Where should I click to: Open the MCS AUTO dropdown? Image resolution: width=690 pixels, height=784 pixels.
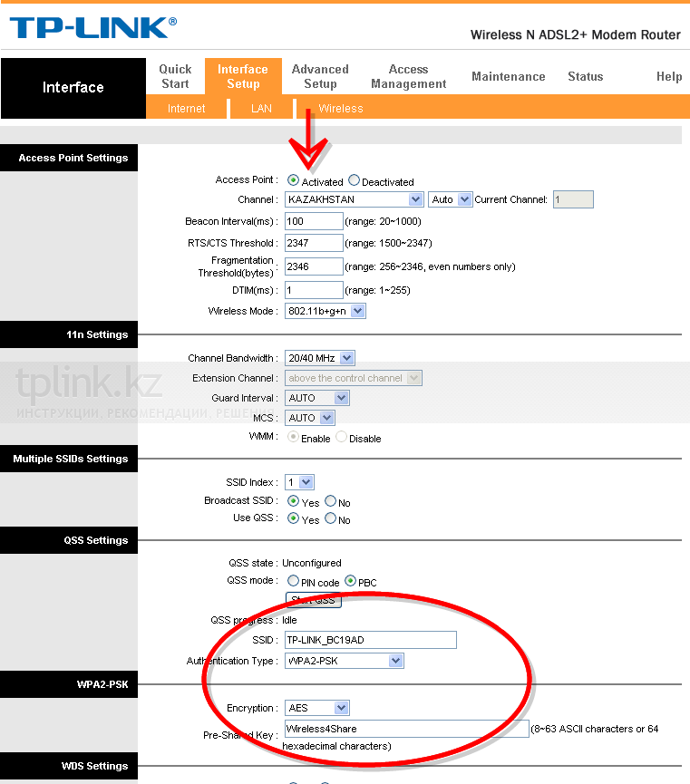(x=310, y=418)
